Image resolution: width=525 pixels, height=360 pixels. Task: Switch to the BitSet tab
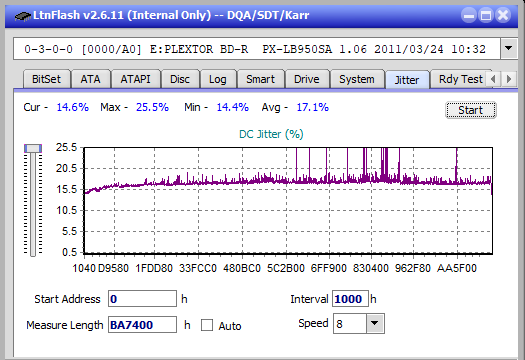47,79
